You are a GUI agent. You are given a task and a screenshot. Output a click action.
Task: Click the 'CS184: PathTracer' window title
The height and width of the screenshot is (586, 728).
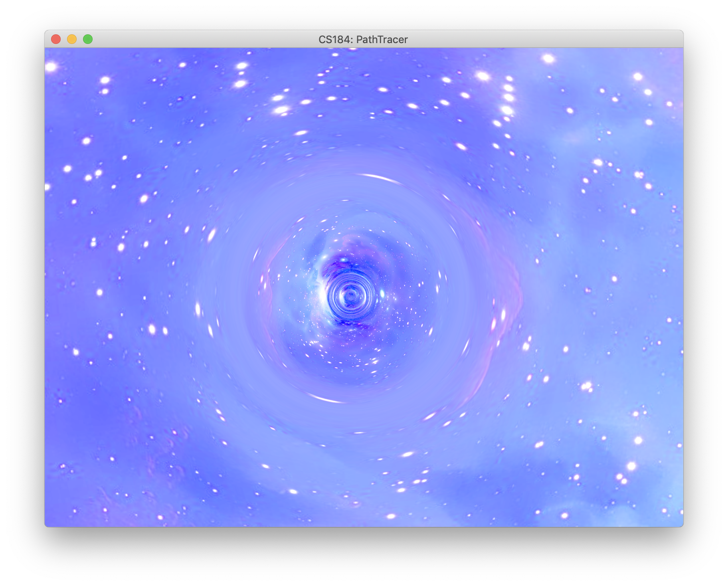[363, 40]
